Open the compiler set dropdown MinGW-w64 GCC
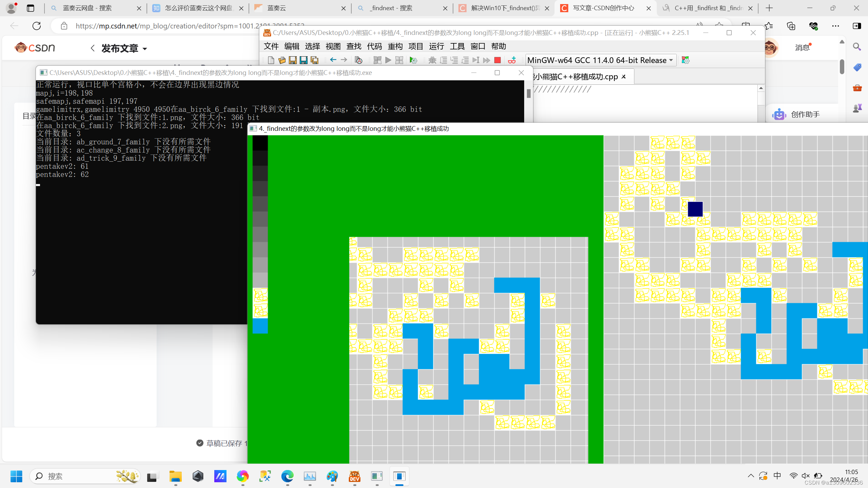868x488 pixels. click(600, 60)
